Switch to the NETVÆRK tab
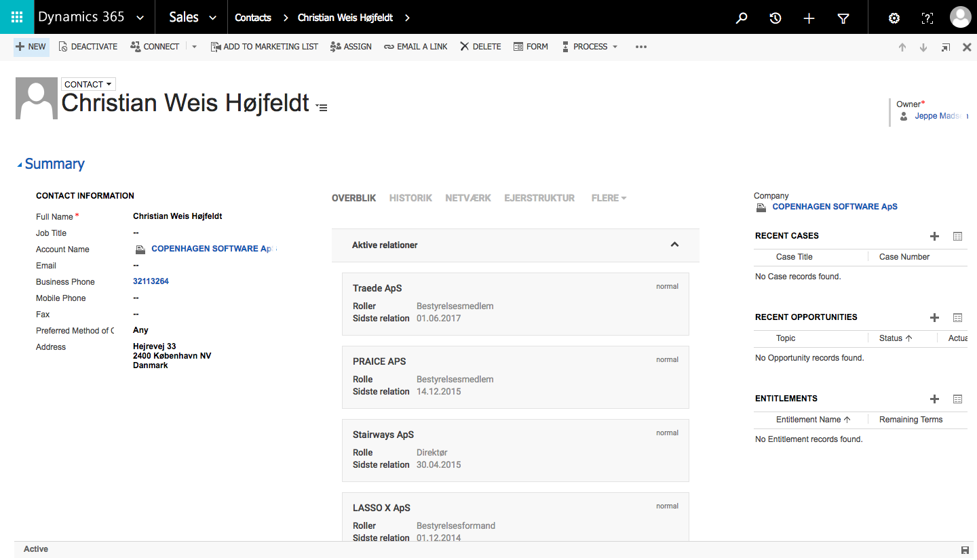 [x=468, y=198]
